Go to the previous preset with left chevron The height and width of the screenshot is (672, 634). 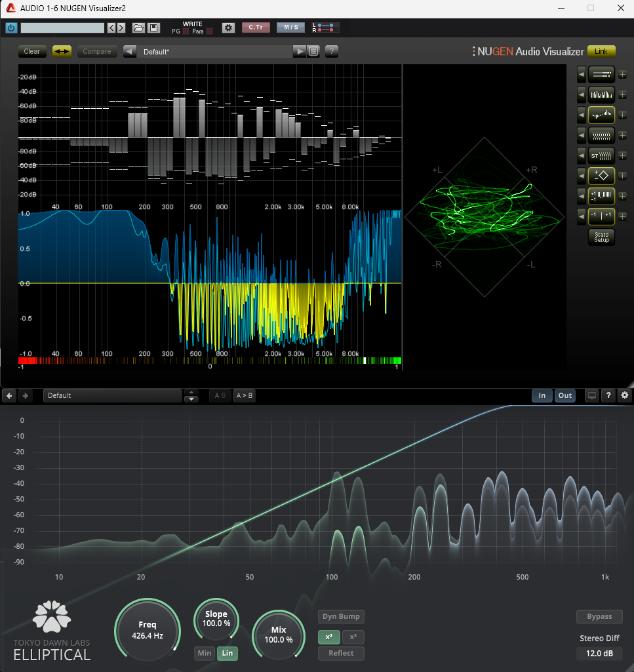tap(111, 28)
